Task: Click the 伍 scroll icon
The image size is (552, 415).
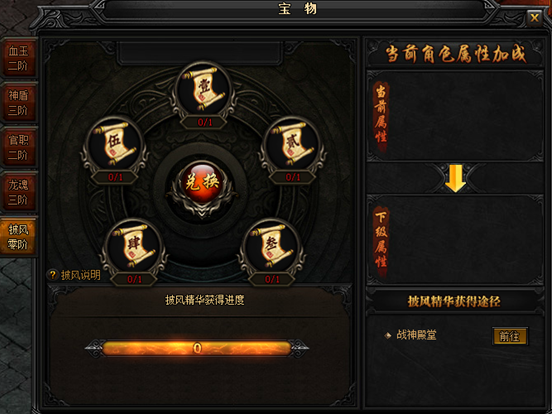Action: click(115, 144)
